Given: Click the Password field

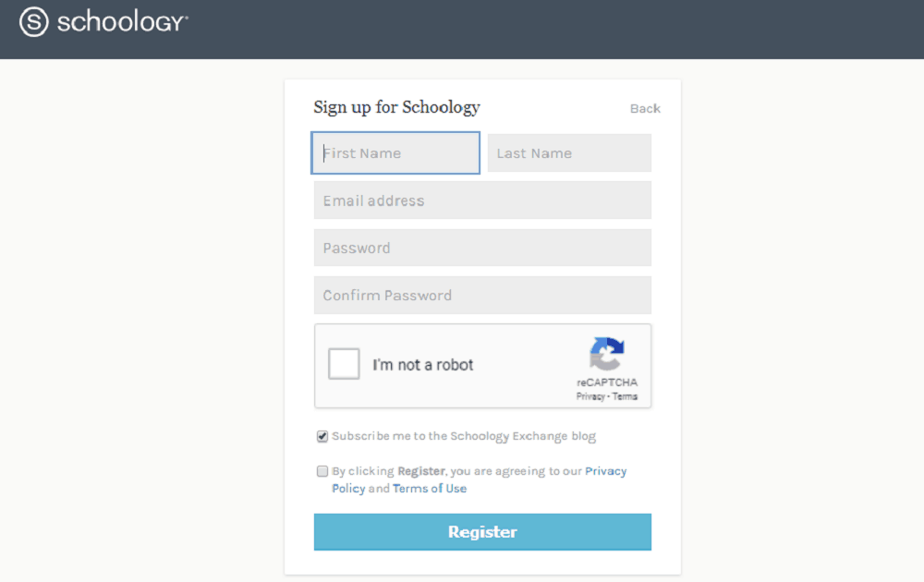Looking at the screenshot, I should (x=482, y=248).
